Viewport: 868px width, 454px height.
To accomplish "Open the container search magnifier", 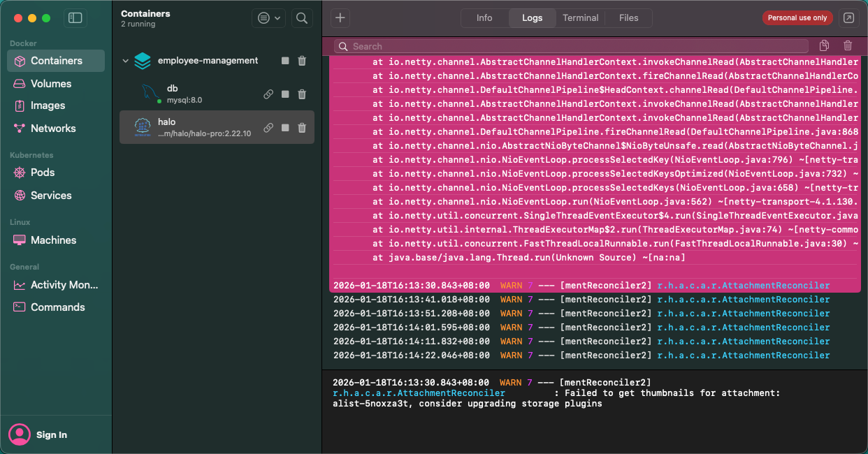I will (x=302, y=18).
